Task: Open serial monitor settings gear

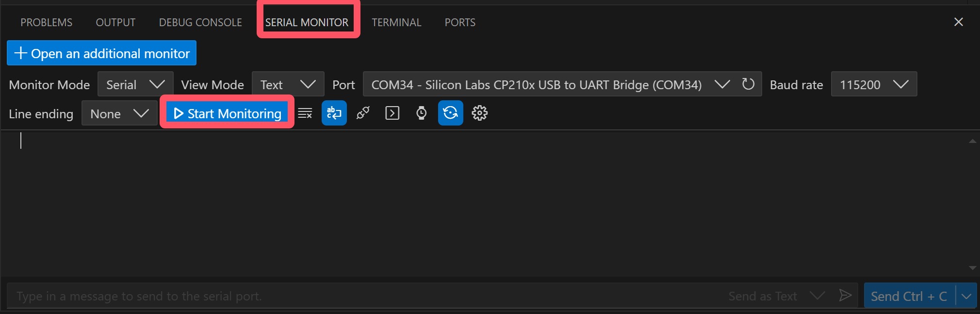Action: tap(479, 113)
